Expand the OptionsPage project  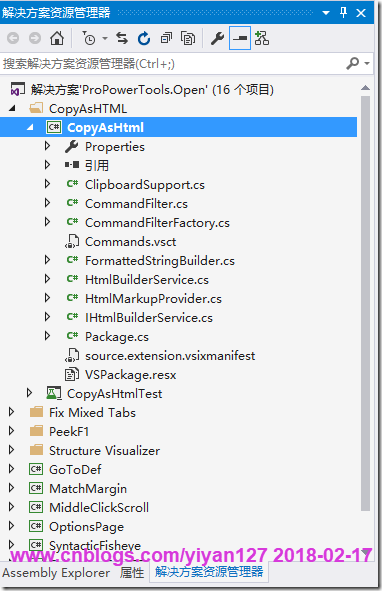(12, 525)
